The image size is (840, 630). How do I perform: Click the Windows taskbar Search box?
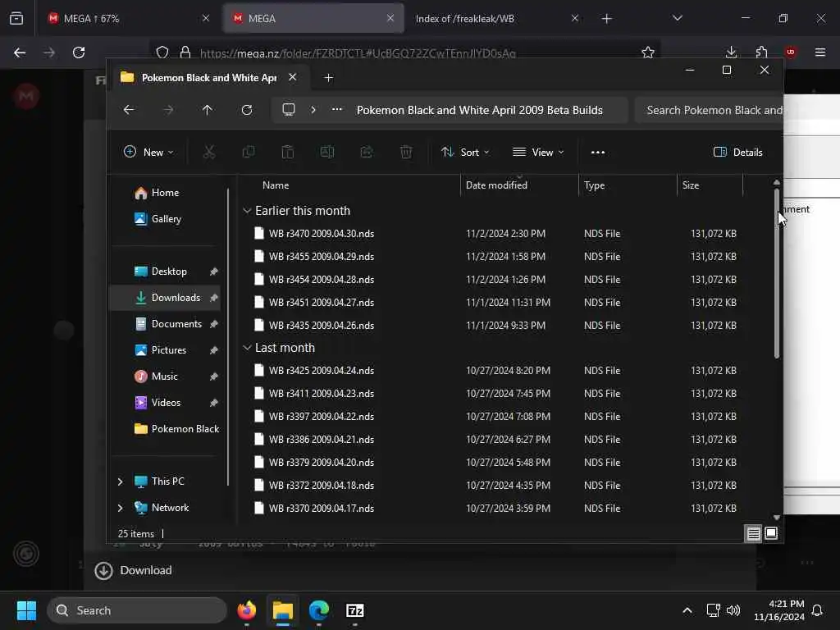(x=137, y=610)
